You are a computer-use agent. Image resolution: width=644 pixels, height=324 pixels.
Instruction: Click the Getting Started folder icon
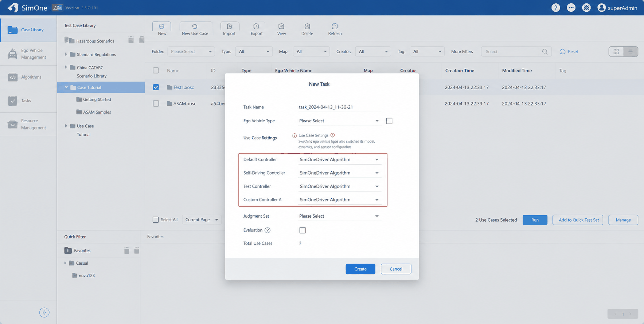click(79, 99)
